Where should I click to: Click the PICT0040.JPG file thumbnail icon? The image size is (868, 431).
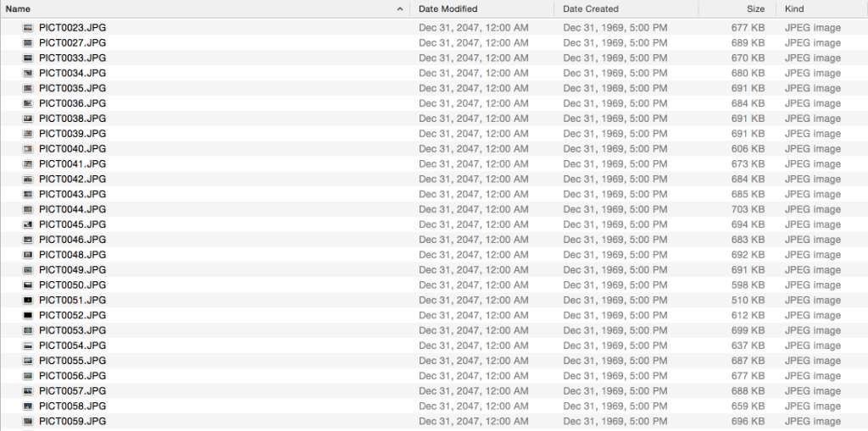click(28, 149)
